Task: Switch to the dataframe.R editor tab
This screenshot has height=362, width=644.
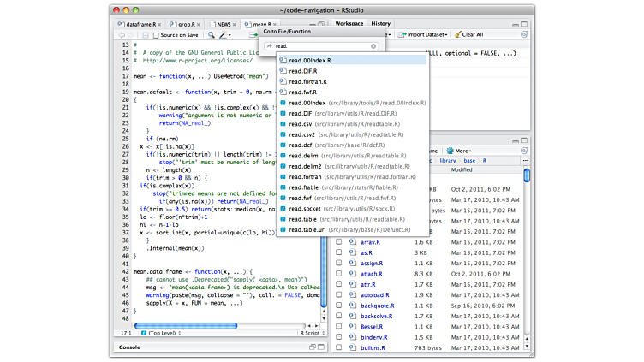Action: point(141,25)
